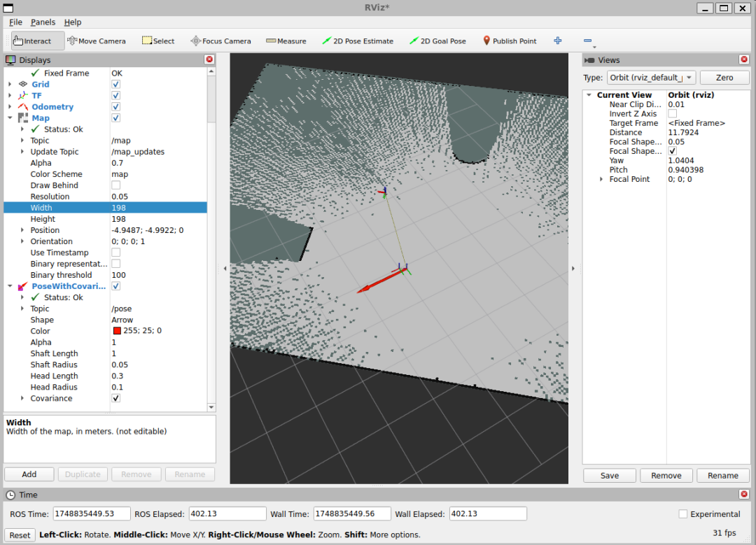Select the Measure tool
The width and height of the screenshot is (756, 545).
coord(286,40)
